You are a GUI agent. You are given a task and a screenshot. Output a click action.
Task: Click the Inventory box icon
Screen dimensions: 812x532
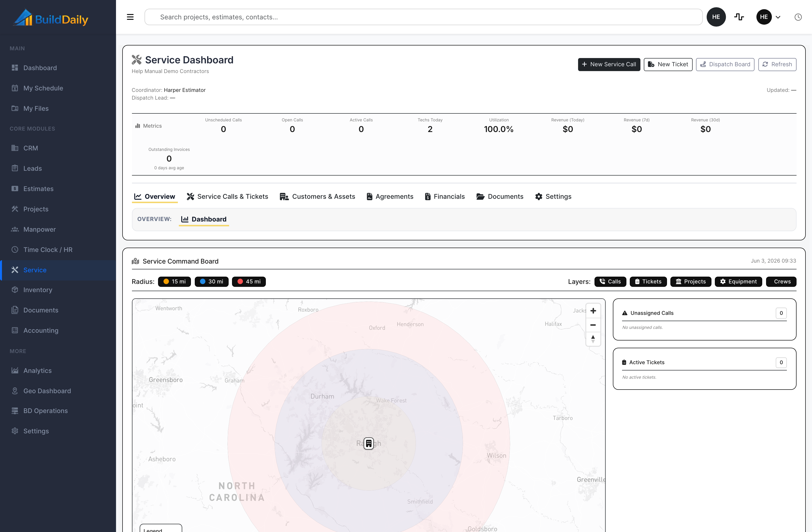click(x=15, y=289)
